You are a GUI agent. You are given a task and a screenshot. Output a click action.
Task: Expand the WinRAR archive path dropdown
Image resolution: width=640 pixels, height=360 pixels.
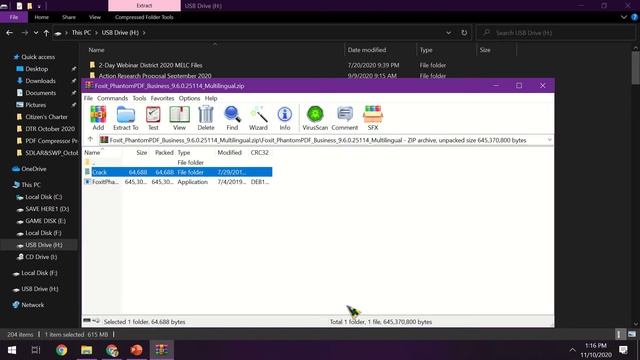(x=549, y=140)
